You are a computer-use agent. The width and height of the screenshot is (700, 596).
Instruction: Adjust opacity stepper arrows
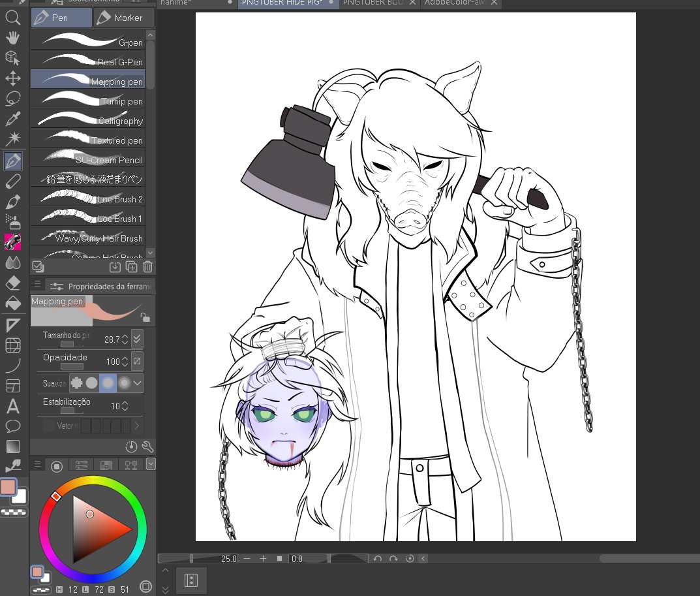tap(125, 361)
